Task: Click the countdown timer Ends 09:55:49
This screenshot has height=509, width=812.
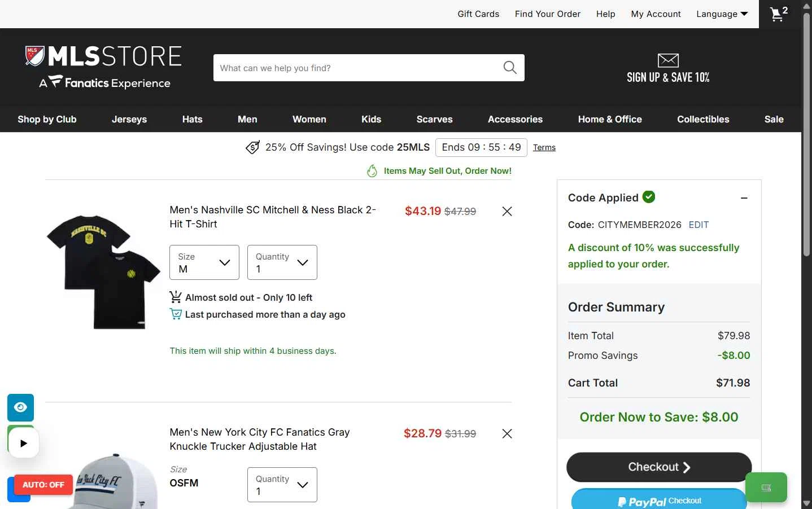Action: 482,147
